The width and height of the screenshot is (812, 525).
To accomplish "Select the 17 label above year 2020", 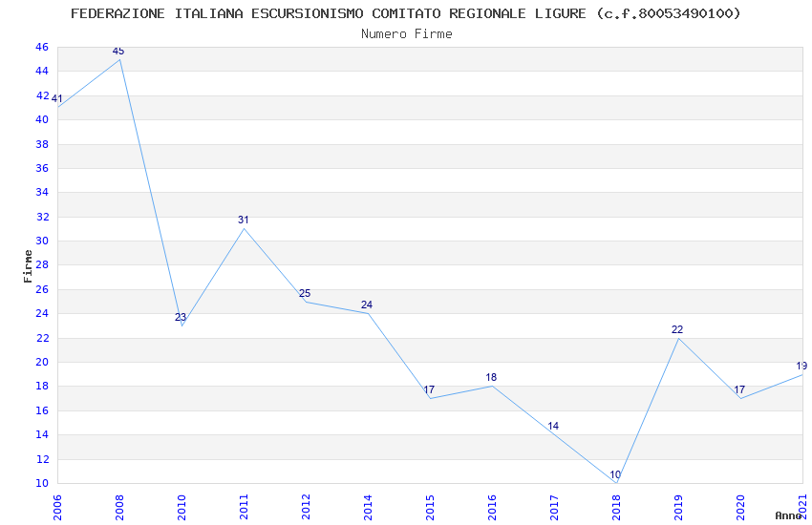I will [739, 389].
